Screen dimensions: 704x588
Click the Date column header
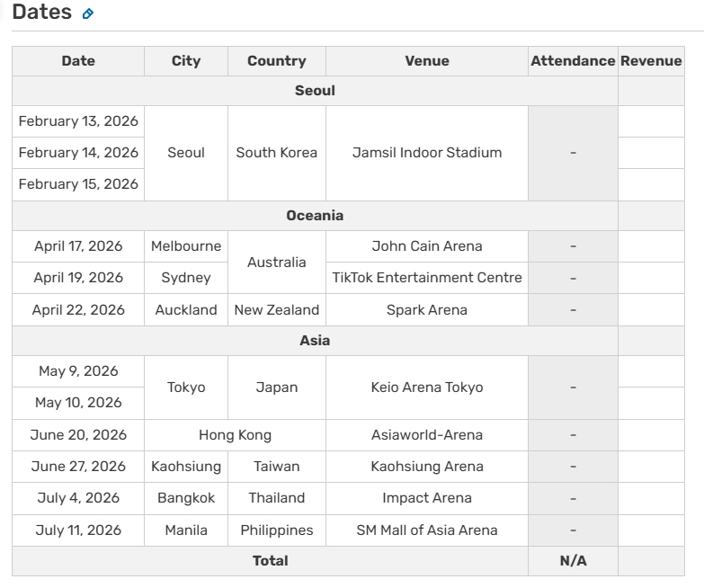pyautogui.click(x=78, y=61)
